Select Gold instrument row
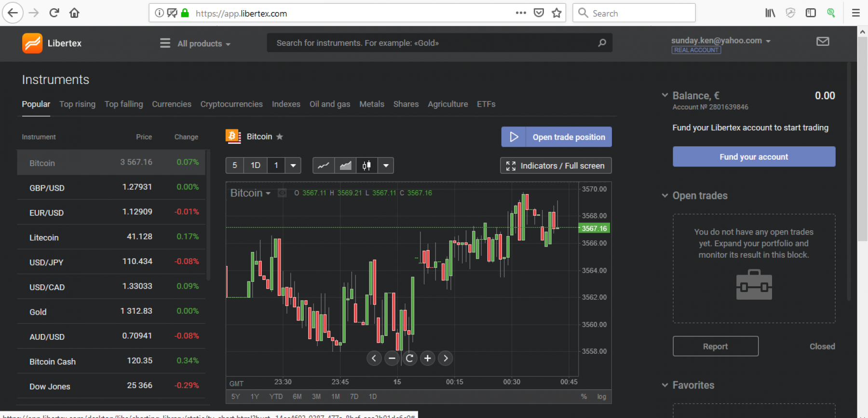This screenshot has height=418, width=868. point(111,311)
